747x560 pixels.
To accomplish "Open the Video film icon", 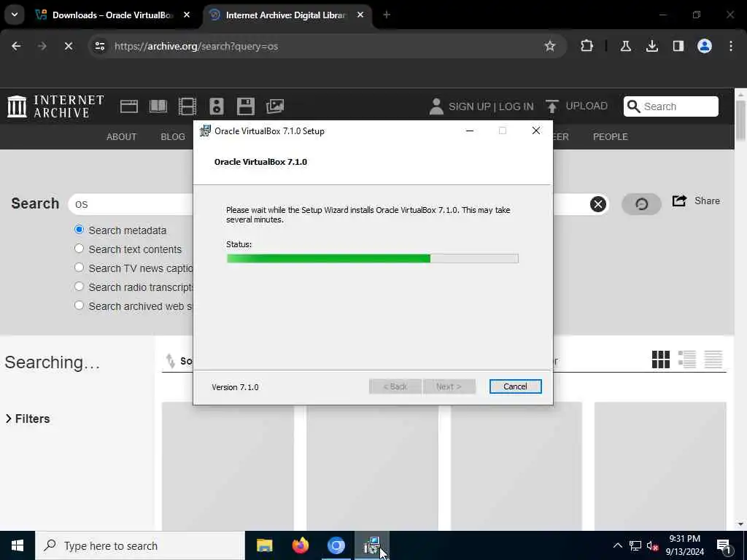I will [187, 106].
